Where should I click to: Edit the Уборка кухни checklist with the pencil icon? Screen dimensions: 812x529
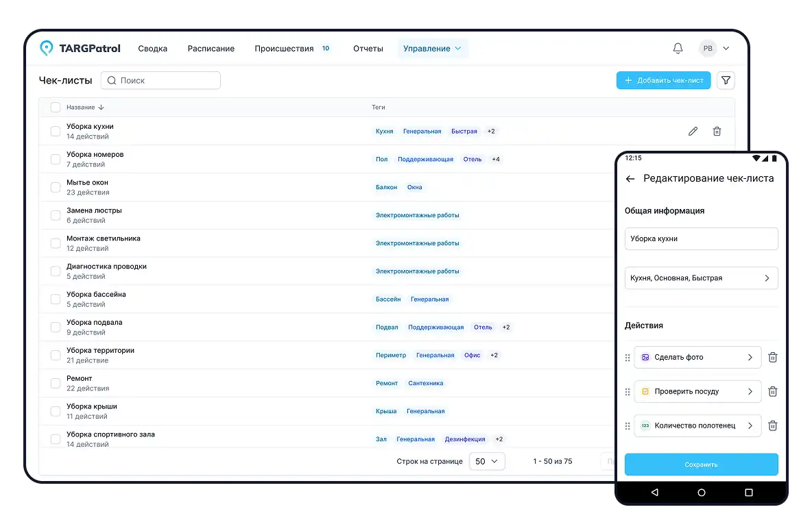pos(693,131)
